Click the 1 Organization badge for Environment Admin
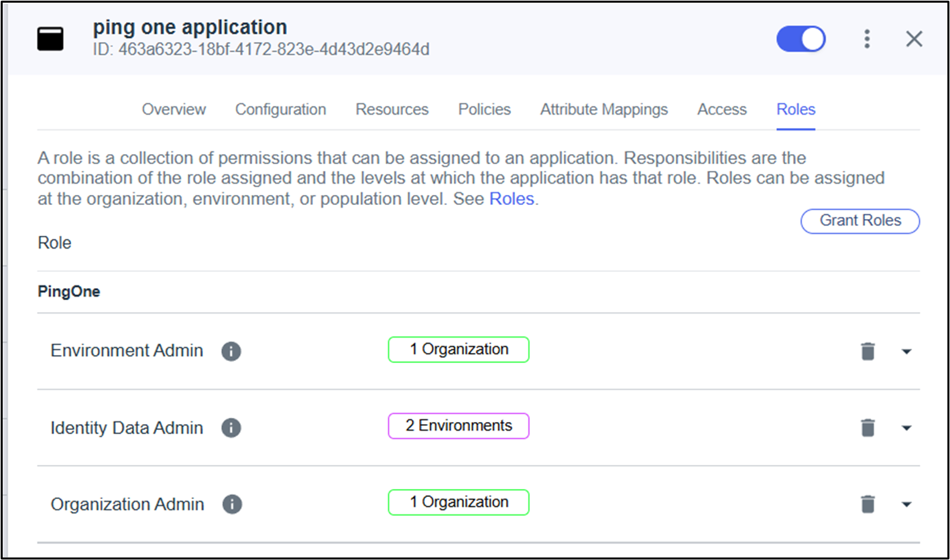The image size is (950, 560). coord(459,350)
